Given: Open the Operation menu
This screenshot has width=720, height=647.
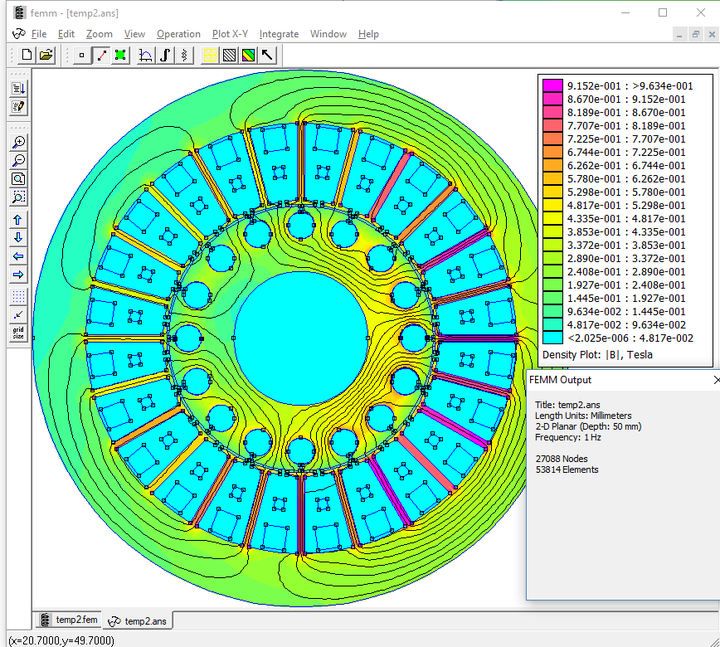Looking at the screenshot, I should 178,34.
